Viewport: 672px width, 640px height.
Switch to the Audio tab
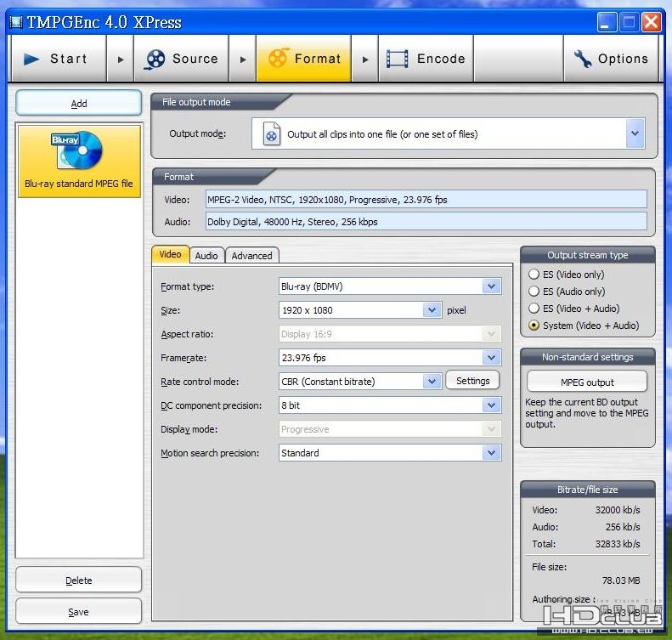tap(206, 255)
